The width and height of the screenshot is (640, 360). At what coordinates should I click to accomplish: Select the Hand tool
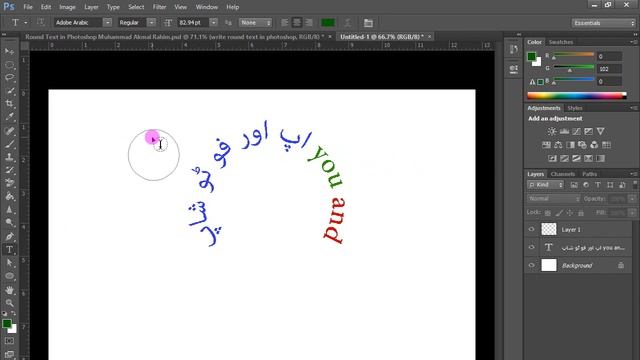9,289
